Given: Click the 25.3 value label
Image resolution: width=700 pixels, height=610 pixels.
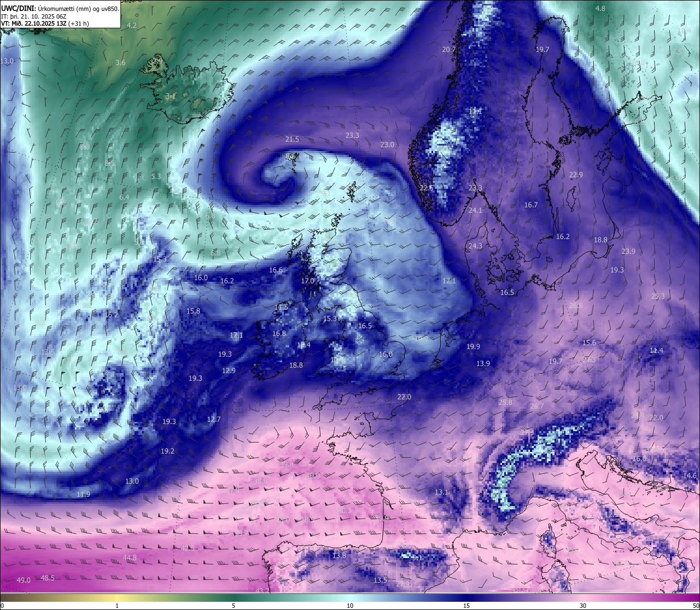Looking at the screenshot, I should (658, 296).
